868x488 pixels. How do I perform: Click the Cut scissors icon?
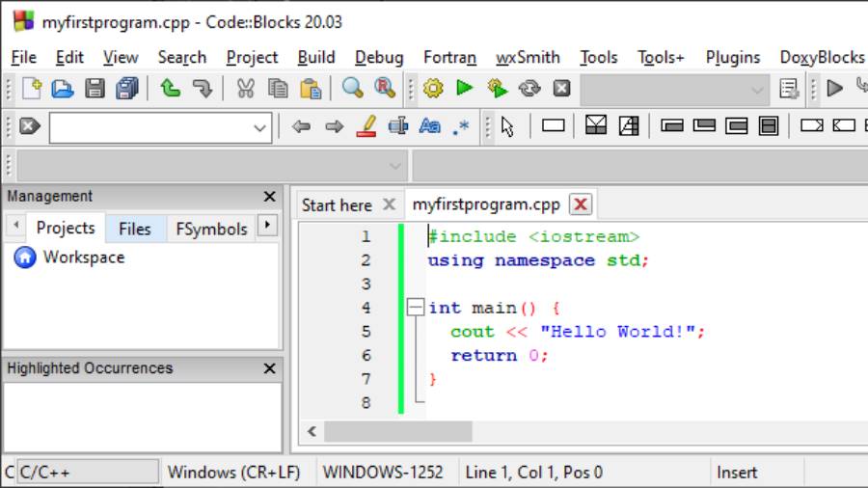tap(246, 90)
